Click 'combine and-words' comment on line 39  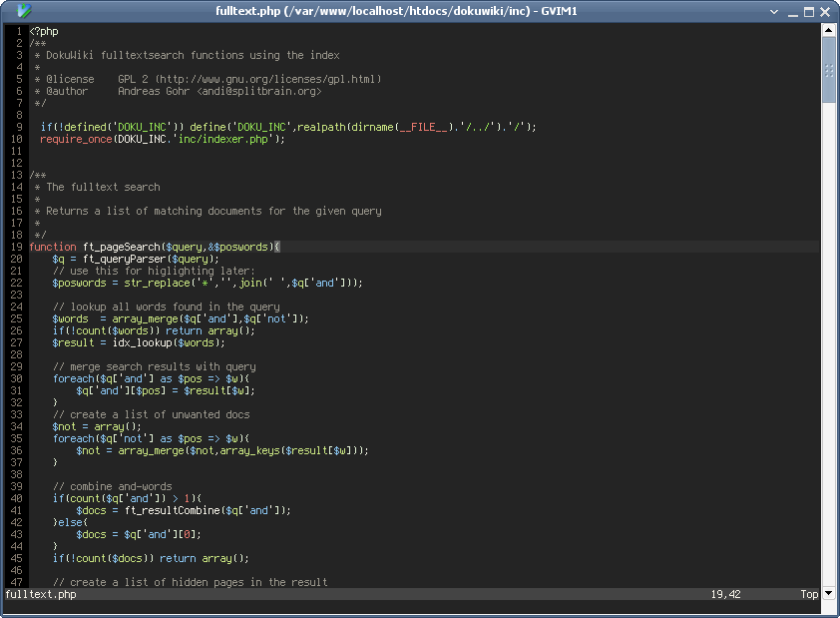pyautogui.click(x=113, y=486)
